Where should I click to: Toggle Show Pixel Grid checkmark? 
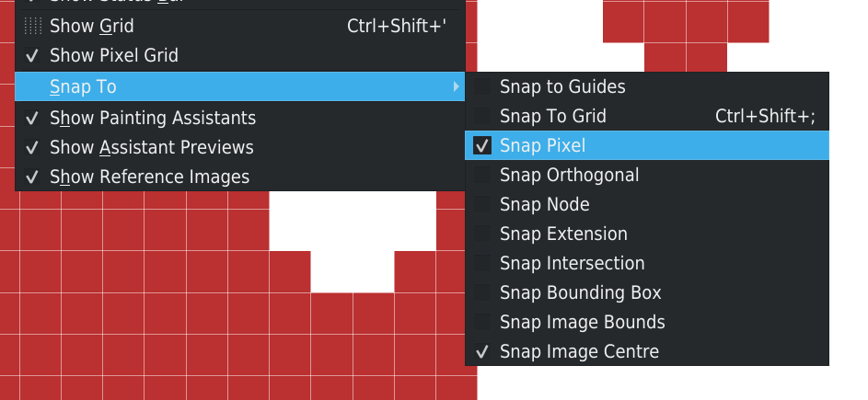pos(33,56)
